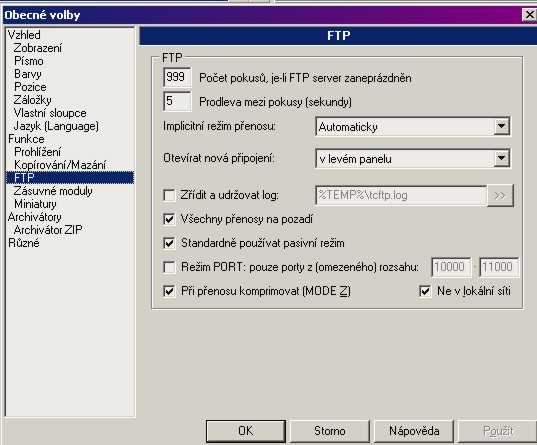The width and height of the screenshot is (537, 445).
Task: Uncheck 'Při přenosu komprimovat (MODE Z)'
Action: click(x=169, y=291)
